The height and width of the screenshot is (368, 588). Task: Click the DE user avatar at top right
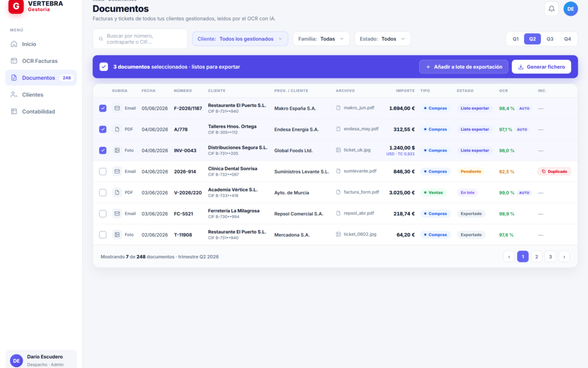click(571, 9)
